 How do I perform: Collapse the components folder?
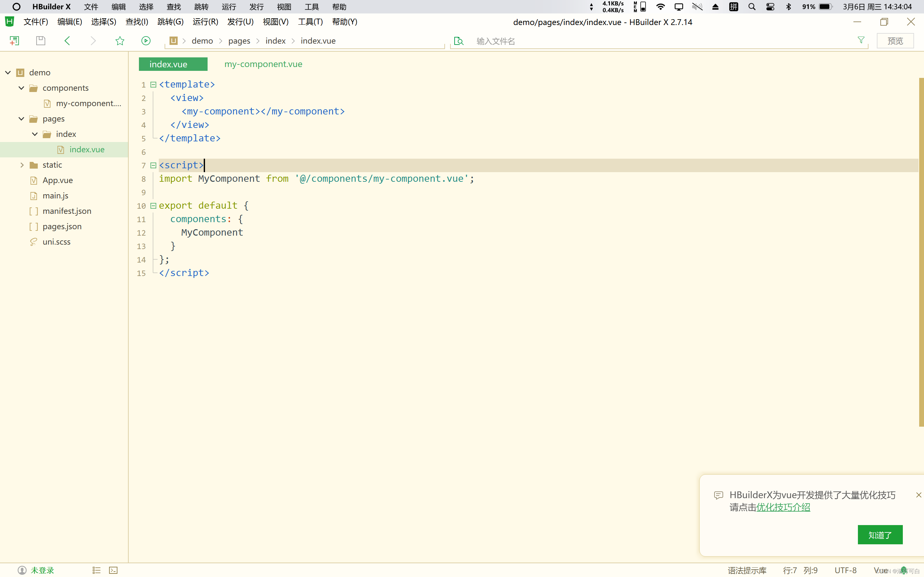click(21, 88)
